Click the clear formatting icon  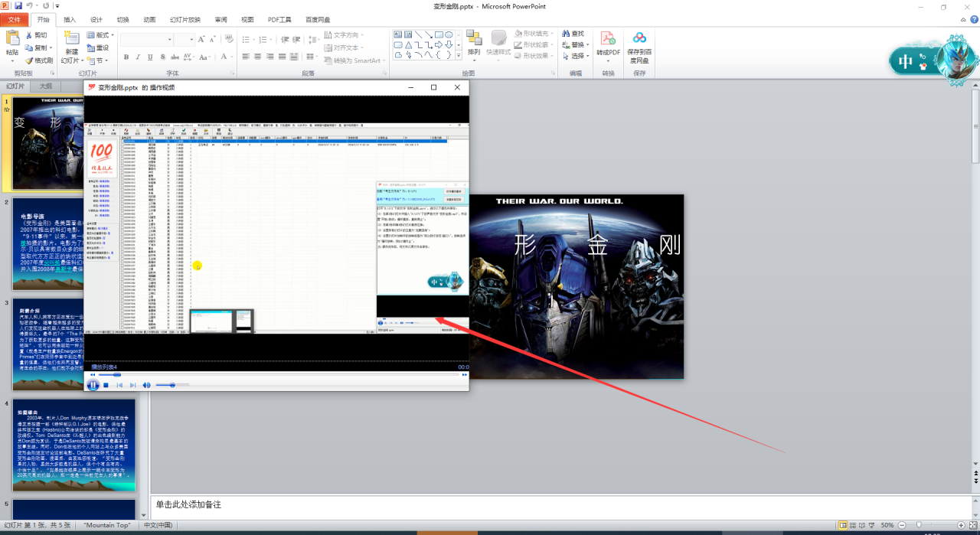227,39
